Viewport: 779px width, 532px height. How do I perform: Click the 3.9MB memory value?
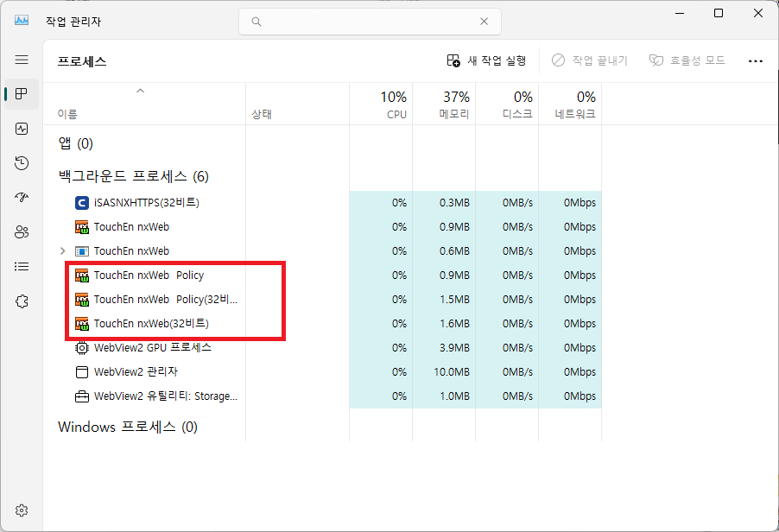click(454, 348)
